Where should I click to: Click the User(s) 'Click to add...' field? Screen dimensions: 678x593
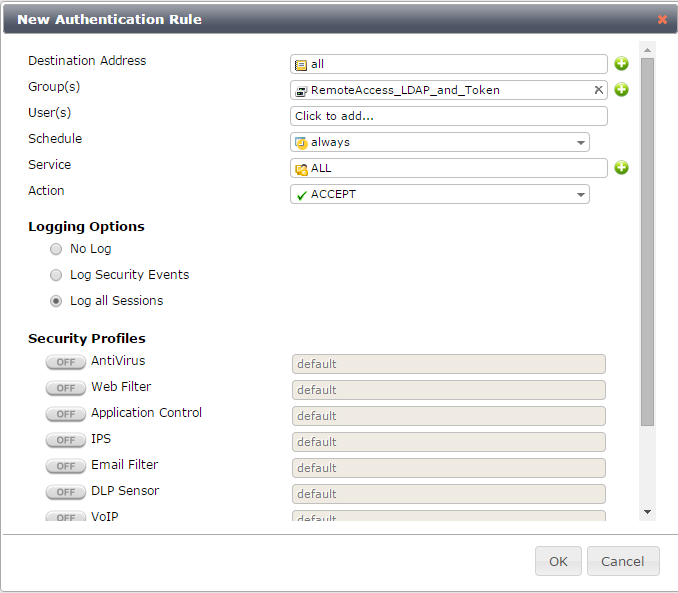tap(448, 116)
